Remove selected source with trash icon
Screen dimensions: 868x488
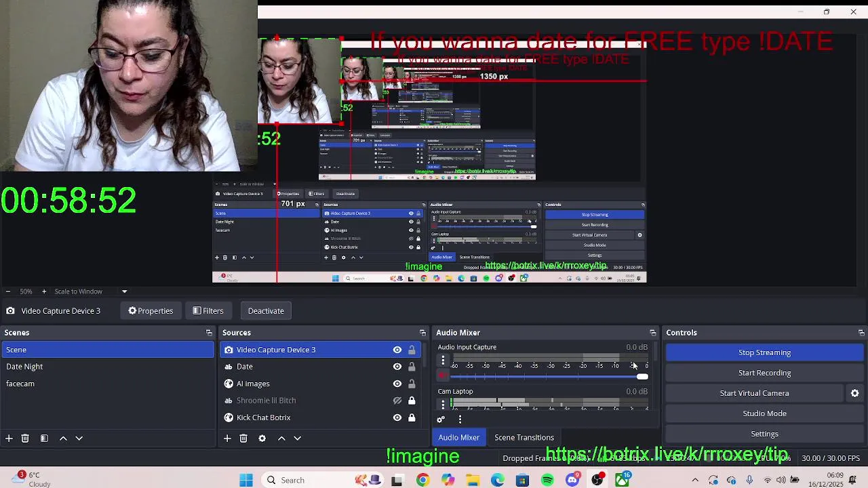coord(243,439)
